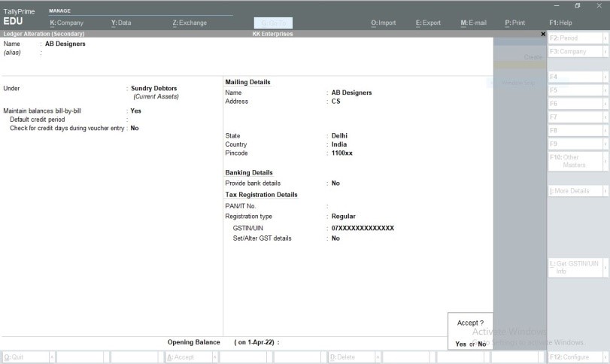This screenshot has width=610, height=364.
Task: Click the F9 side button
Action: pyautogui.click(x=575, y=144)
